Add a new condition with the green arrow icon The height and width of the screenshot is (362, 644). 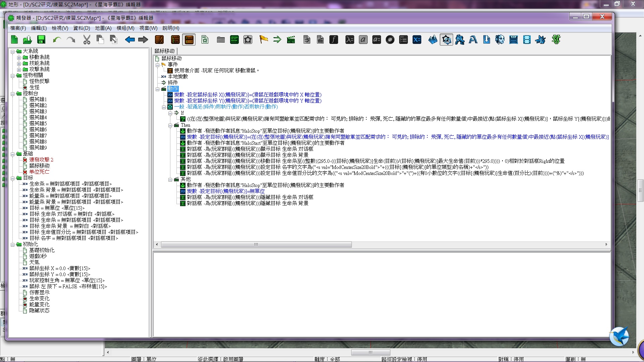point(277,40)
